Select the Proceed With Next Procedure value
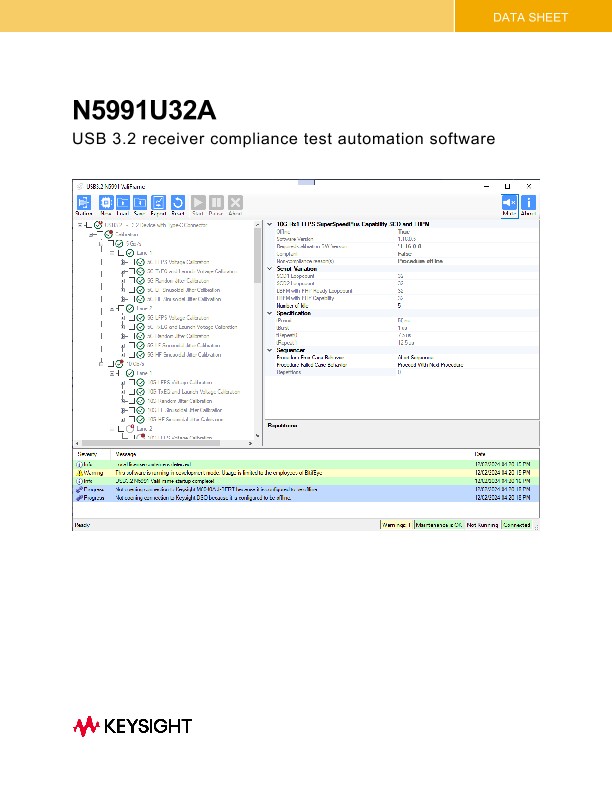This screenshot has height=792, width=612. [430, 365]
